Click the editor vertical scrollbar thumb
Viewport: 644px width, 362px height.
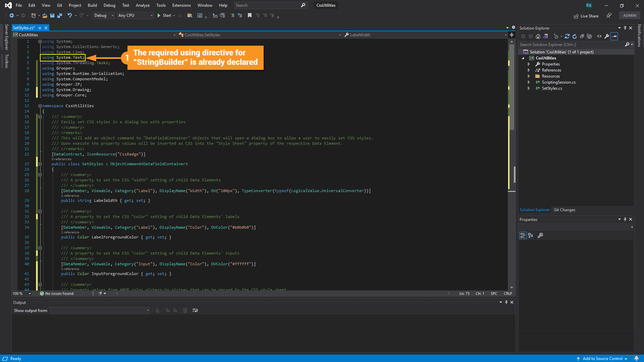coord(512,87)
